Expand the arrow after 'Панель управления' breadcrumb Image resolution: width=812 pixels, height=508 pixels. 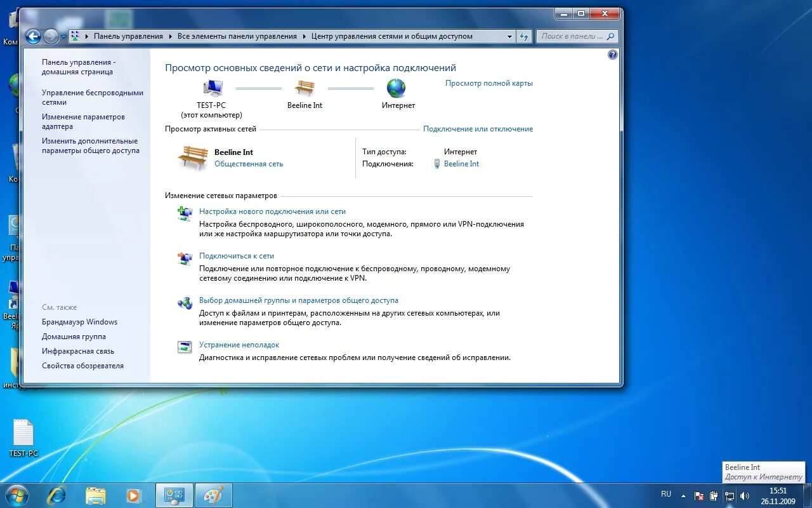tap(169, 36)
